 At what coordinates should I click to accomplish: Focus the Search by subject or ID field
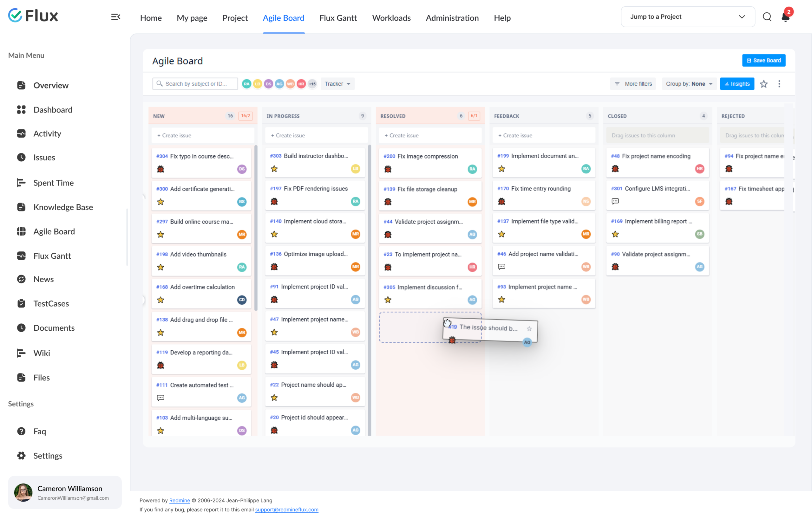pos(195,84)
